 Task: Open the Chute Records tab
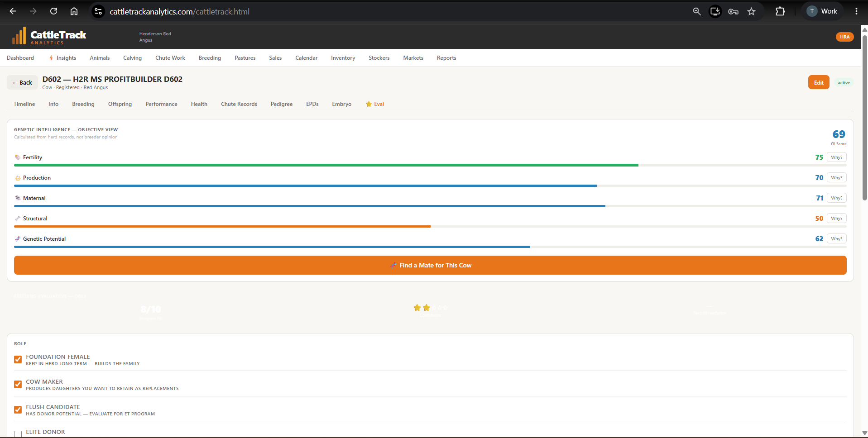[x=239, y=104]
